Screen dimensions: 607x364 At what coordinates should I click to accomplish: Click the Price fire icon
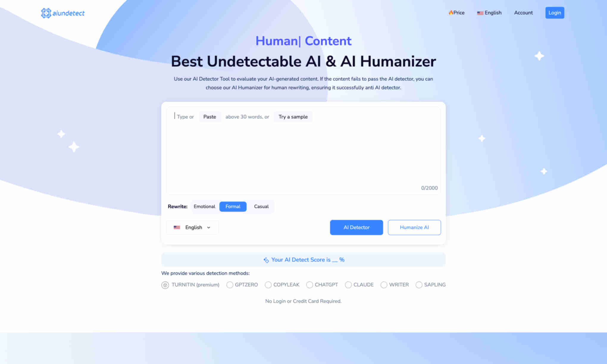(450, 12)
